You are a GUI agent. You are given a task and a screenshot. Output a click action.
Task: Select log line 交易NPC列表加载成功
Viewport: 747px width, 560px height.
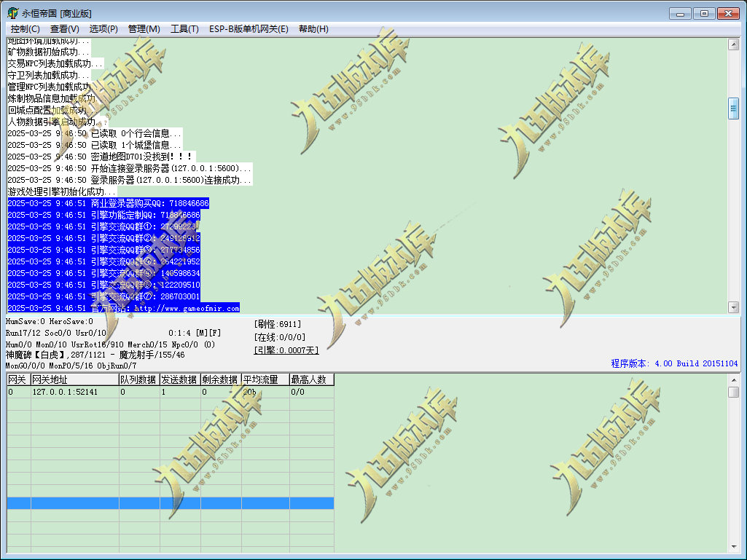point(55,63)
